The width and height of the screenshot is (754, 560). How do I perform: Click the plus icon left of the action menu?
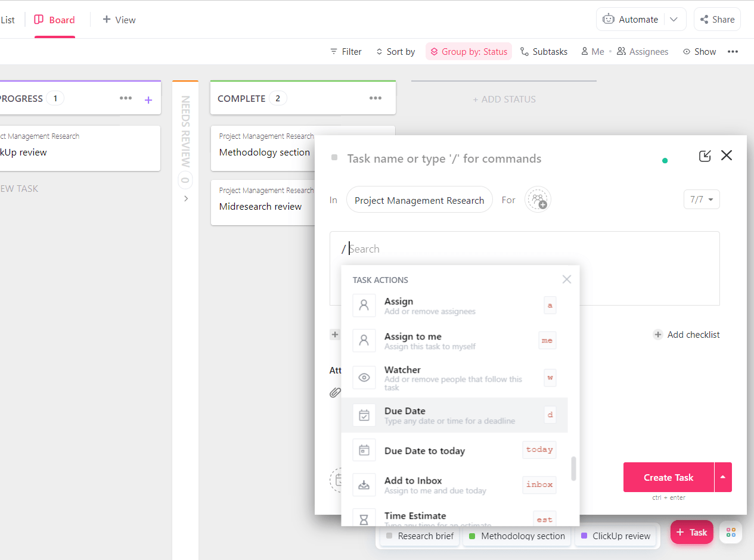coord(335,335)
